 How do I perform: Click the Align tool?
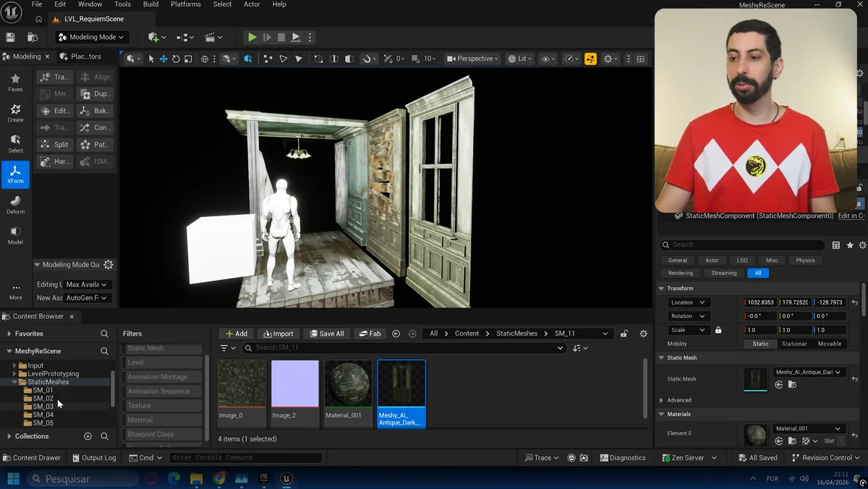coord(95,77)
